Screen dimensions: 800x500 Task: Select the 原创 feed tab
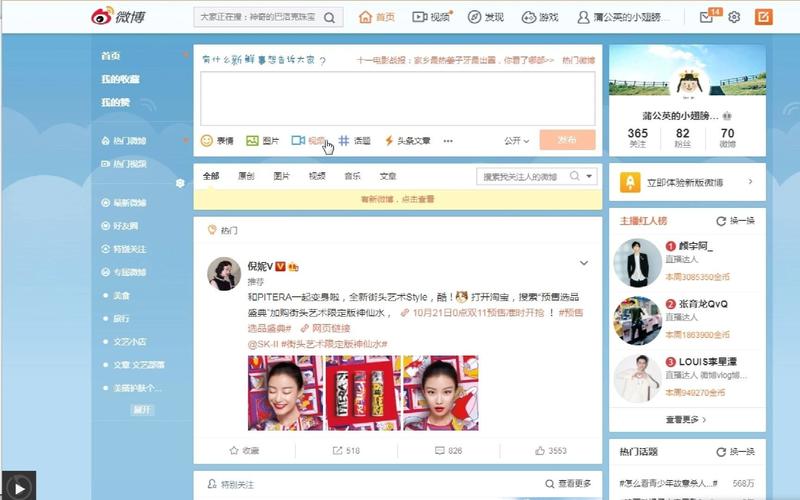[x=246, y=176]
